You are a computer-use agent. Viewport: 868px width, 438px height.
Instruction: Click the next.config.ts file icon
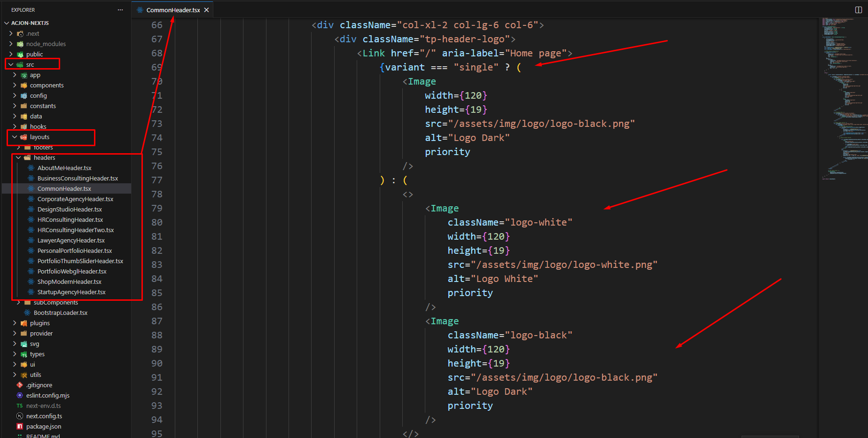(20, 416)
